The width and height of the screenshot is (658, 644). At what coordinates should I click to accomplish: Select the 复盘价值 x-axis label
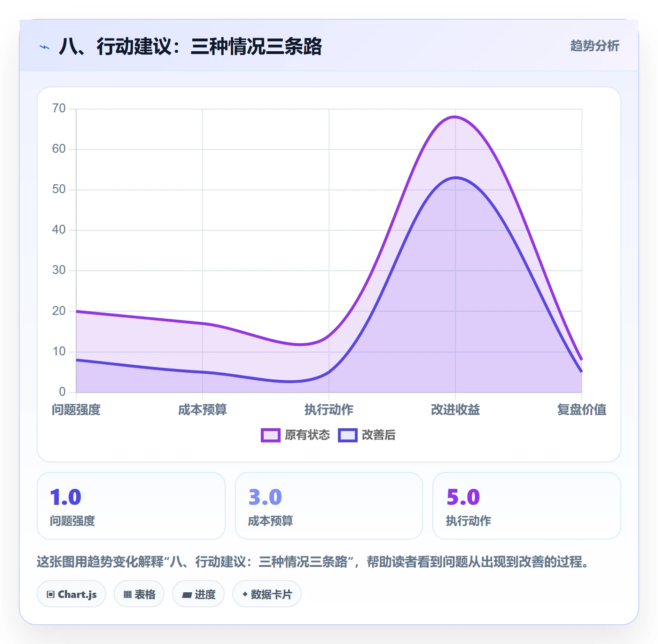click(x=582, y=409)
